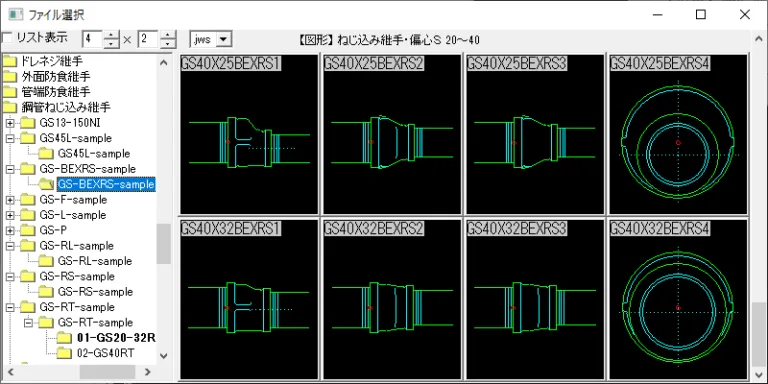Screen dimensions: 768x384
Task: Click the column count field showing 4
Action: [93, 39]
